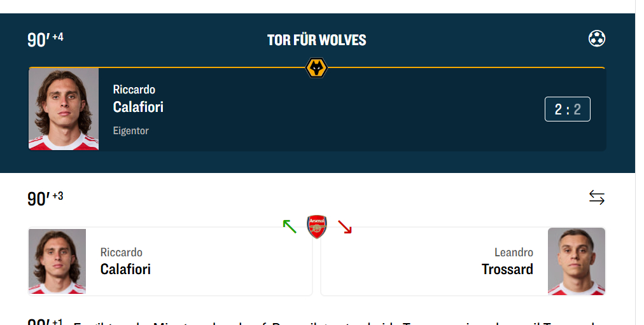This screenshot has width=644, height=325.
Task: Open Calafiori's photo in the substitution card
Action: click(57, 261)
